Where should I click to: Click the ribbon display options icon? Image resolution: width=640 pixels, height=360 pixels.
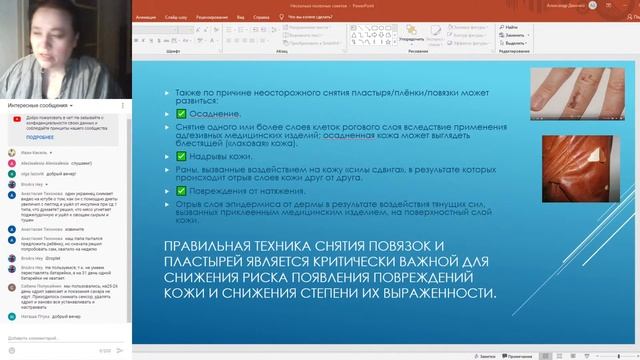point(609,5)
